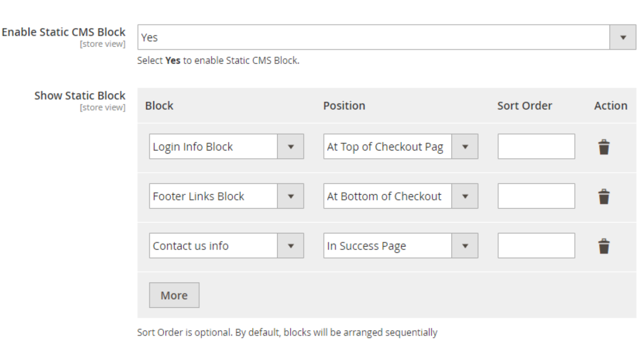The image size is (644, 340).
Task: Click Sort Order field for Footer Links Block
Action: click(536, 196)
